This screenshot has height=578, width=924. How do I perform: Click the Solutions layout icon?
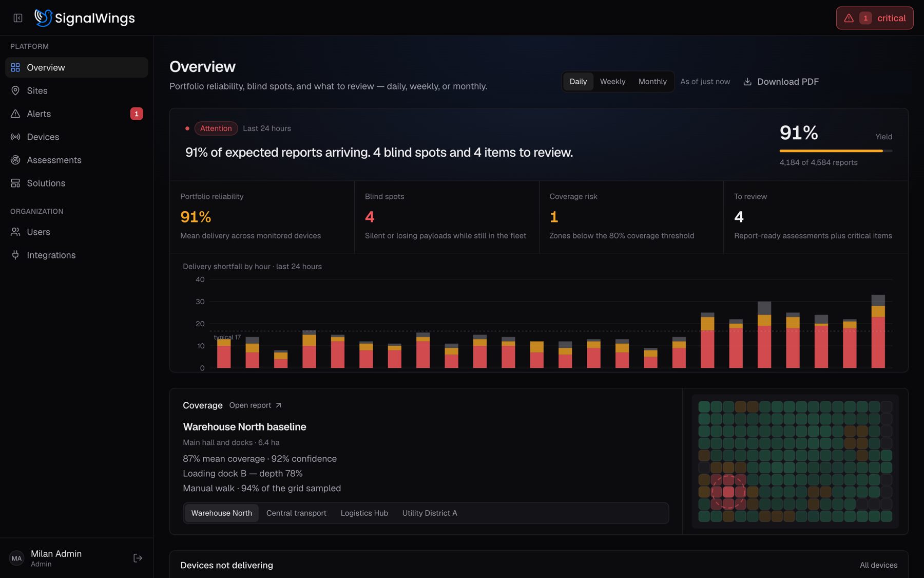coord(15,183)
